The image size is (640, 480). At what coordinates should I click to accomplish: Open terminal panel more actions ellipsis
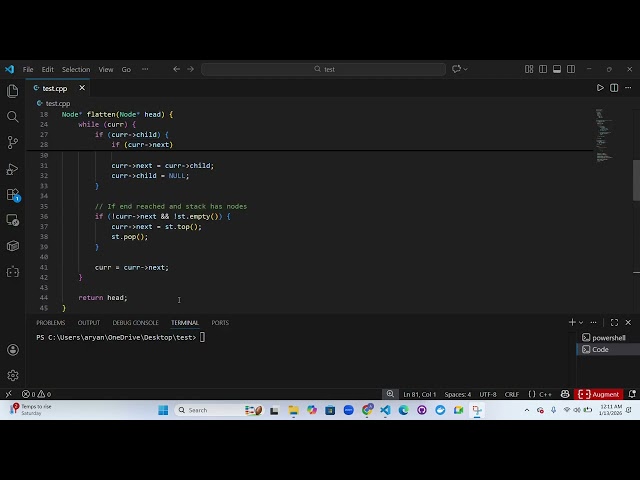tap(593, 322)
